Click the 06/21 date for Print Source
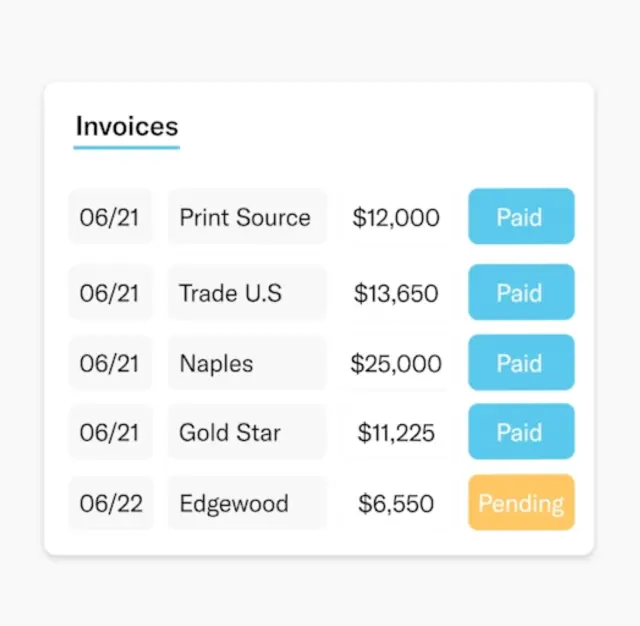 (110, 216)
